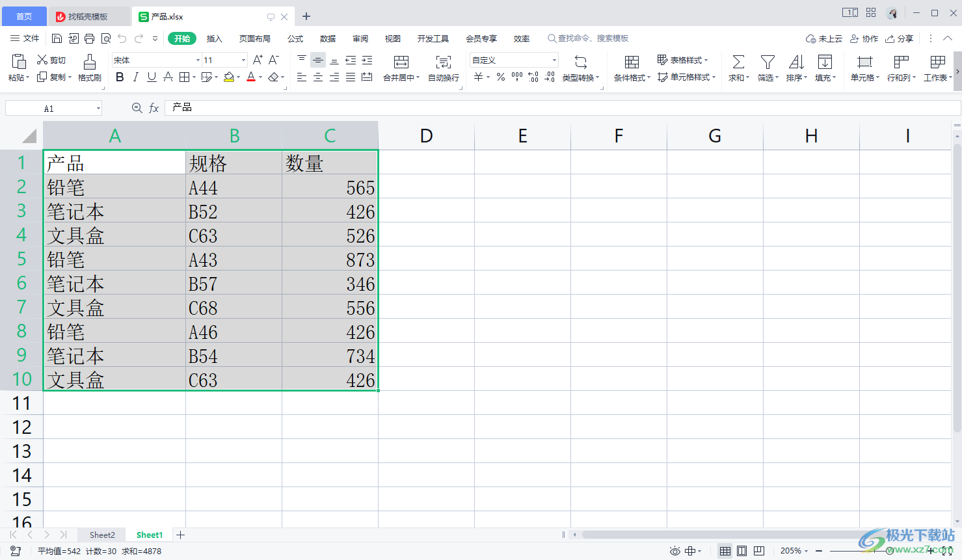Decrease decimal places icon

point(550,77)
